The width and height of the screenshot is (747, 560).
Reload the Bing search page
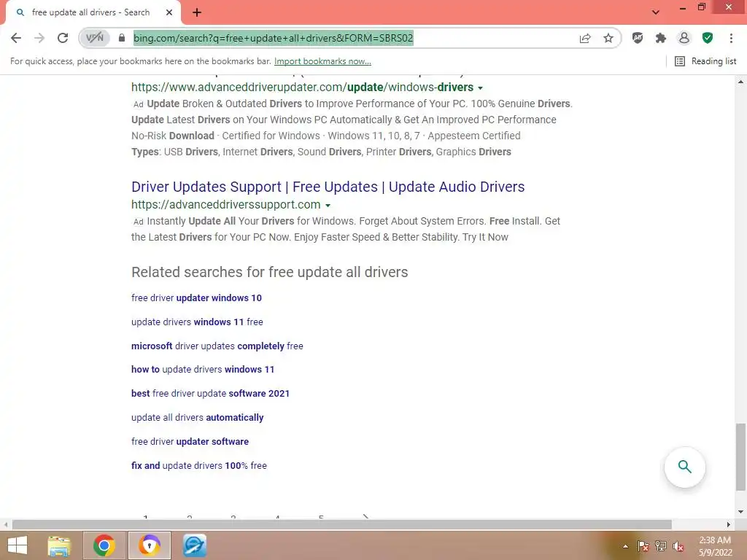(x=63, y=38)
